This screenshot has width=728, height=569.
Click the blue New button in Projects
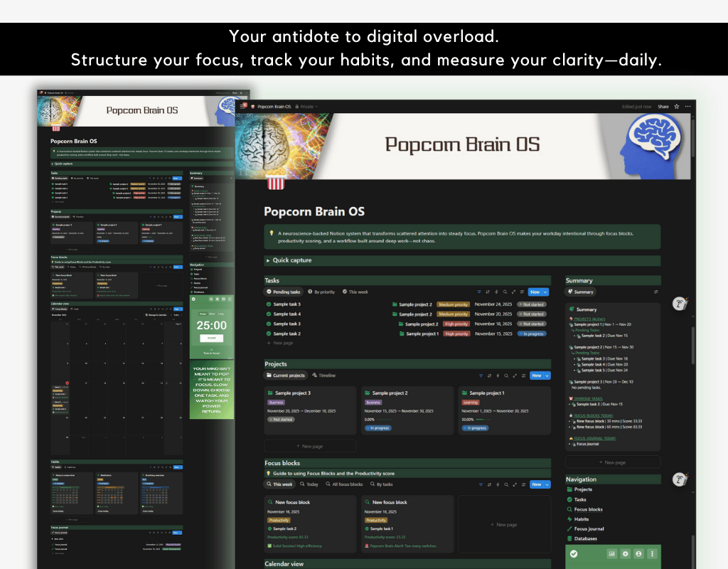(536, 376)
